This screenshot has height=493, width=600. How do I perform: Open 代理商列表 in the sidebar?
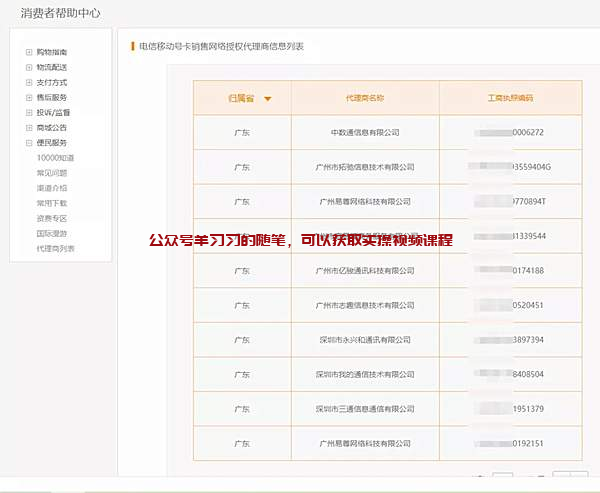click(x=55, y=248)
